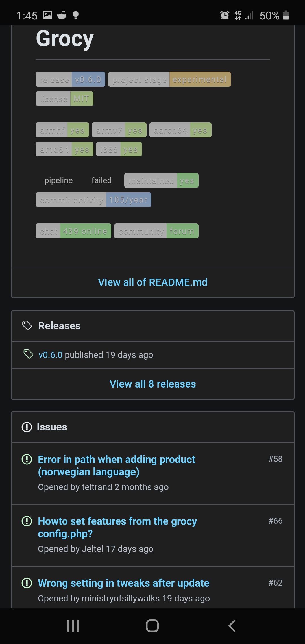Tap the release v0.6.0 badge
305x644 pixels.
click(70, 79)
